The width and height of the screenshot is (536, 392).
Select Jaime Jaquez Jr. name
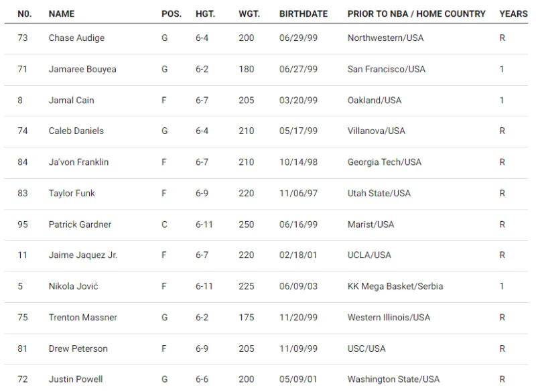[83, 255]
